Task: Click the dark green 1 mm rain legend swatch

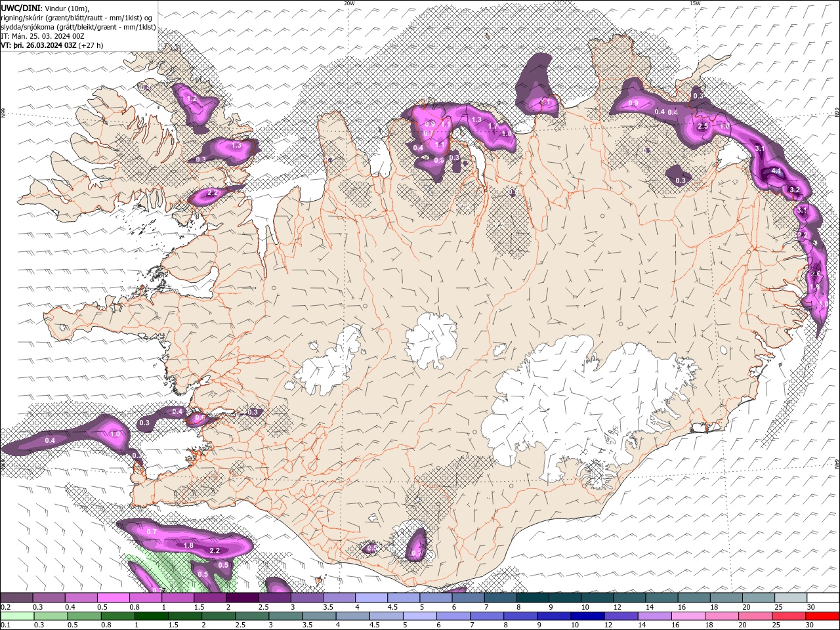Action: tap(151, 616)
